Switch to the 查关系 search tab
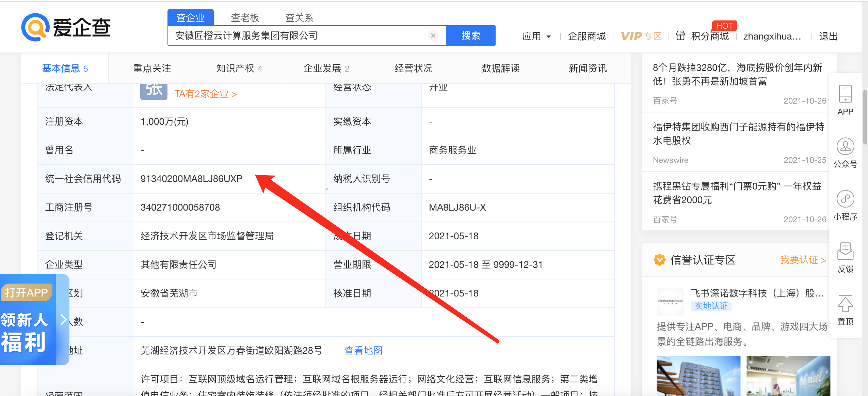The height and width of the screenshot is (396, 868). (299, 17)
